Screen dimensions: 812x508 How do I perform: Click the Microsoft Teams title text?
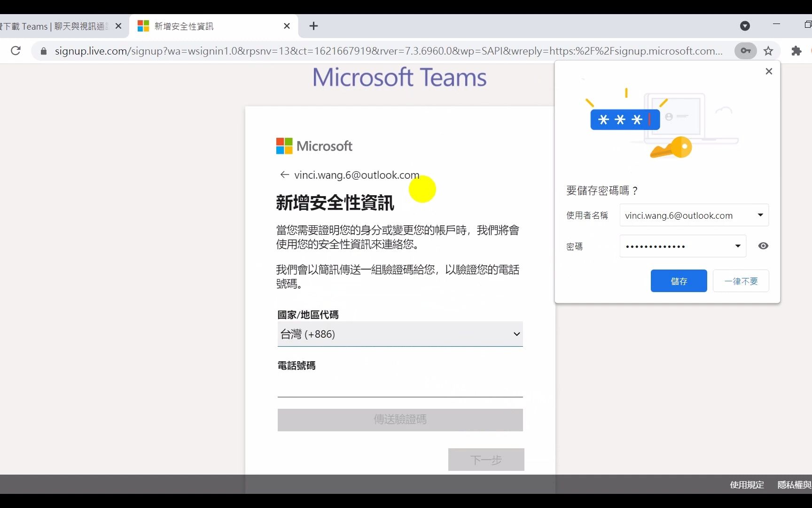pyautogui.click(x=399, y=78)
